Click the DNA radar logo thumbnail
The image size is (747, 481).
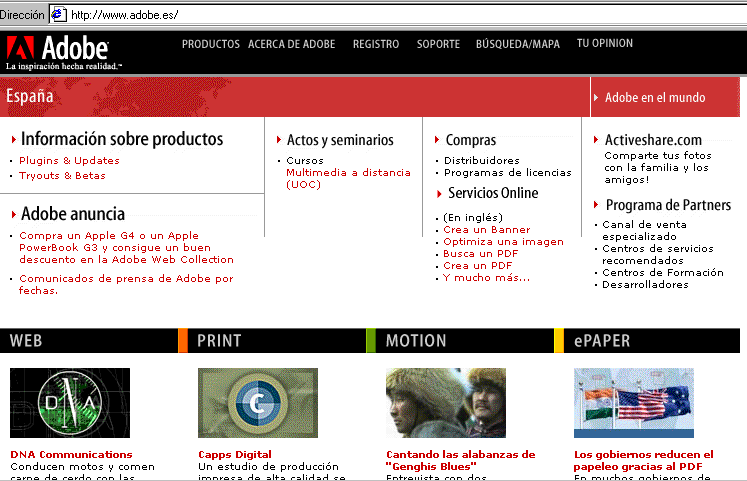[70, 403]
